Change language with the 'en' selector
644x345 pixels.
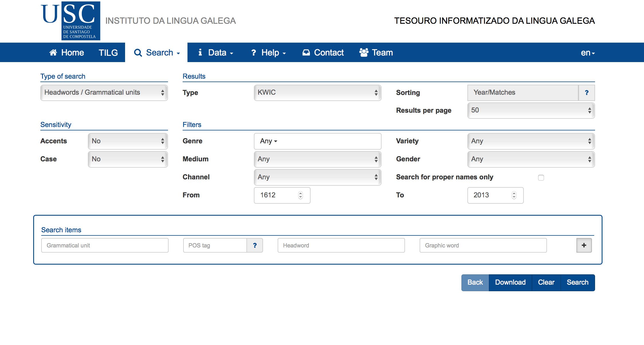(x=588, y=53)
